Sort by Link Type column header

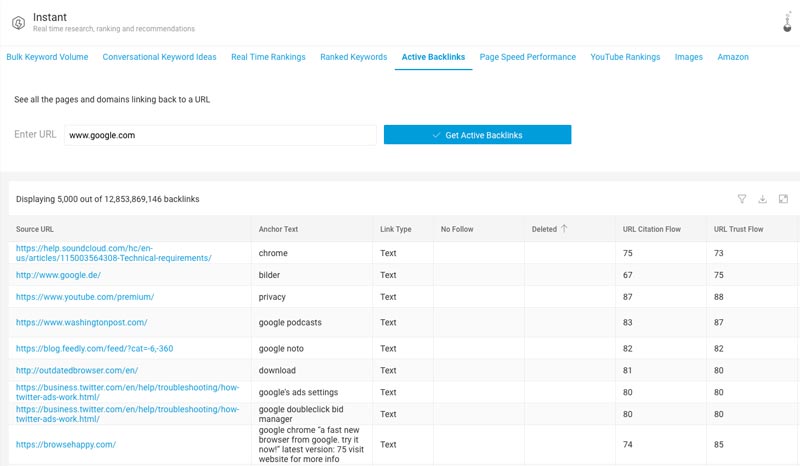pyautogui.click(x=395, y=229)
